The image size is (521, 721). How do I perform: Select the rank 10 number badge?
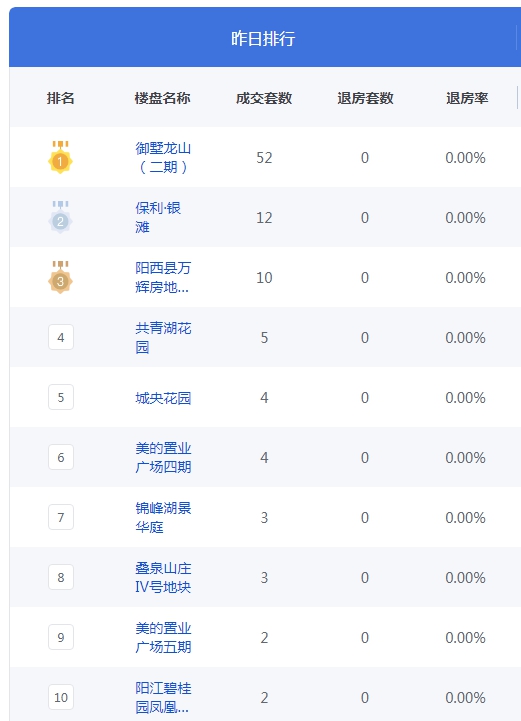(61, 697)
